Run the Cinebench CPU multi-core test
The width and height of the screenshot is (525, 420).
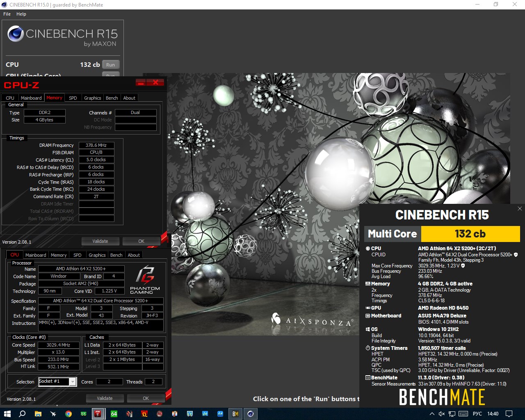coord(111,65)
